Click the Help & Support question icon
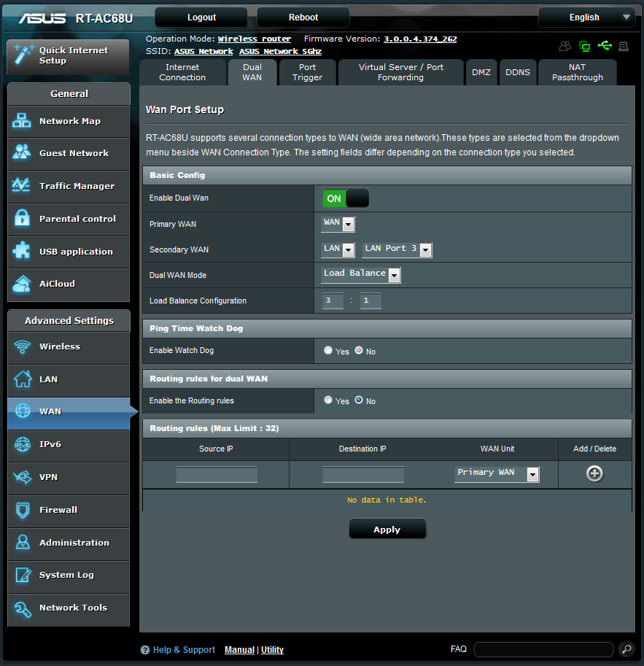The image size is (644, 666). (145, 650)
